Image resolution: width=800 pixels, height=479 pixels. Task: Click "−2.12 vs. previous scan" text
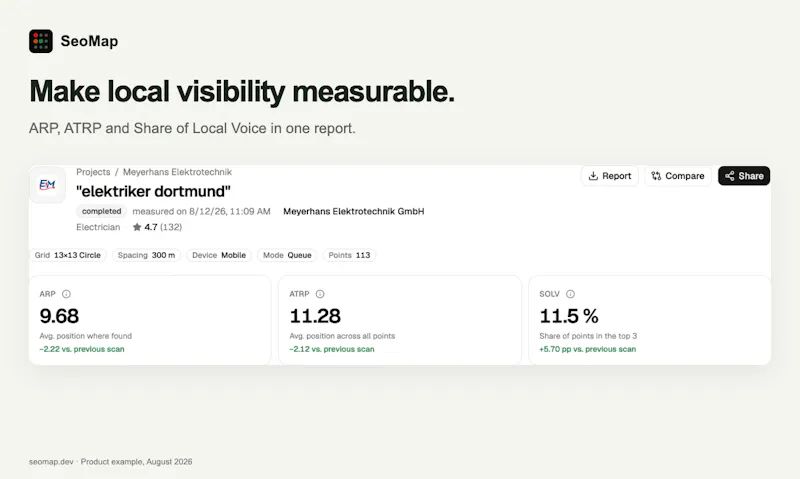(332, 349)
